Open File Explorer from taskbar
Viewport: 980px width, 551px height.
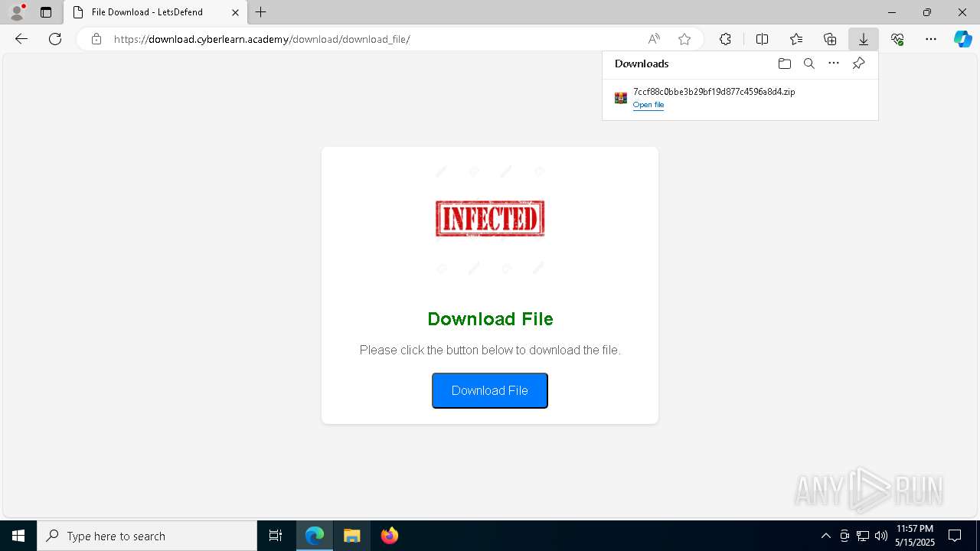351,536
